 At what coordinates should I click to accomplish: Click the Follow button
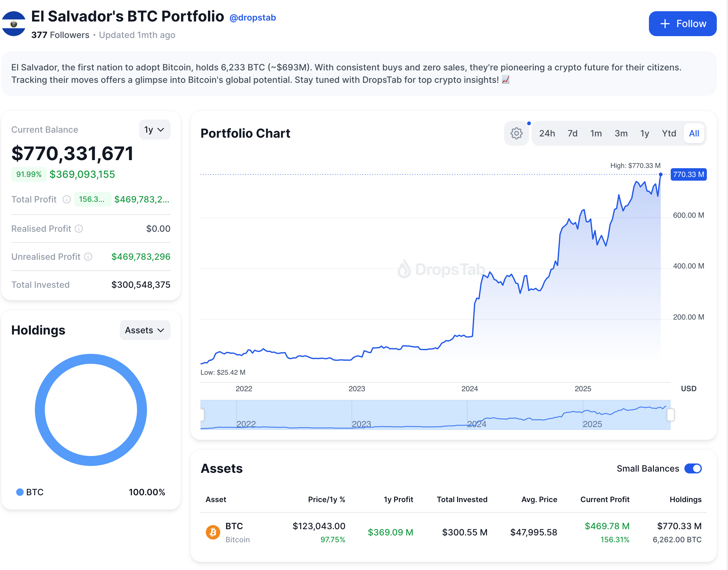coord(682,24)
